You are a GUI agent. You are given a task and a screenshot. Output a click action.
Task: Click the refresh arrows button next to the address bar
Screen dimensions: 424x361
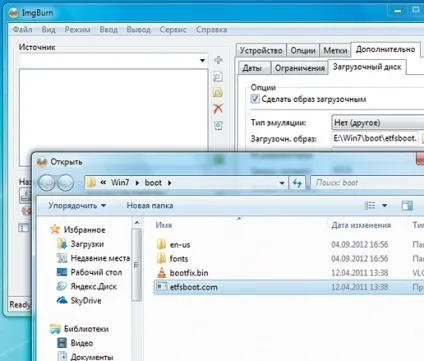(297, 183)
